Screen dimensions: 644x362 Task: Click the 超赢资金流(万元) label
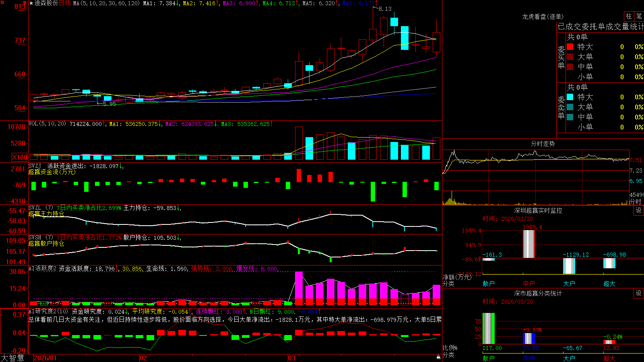(x=52, y=172)
